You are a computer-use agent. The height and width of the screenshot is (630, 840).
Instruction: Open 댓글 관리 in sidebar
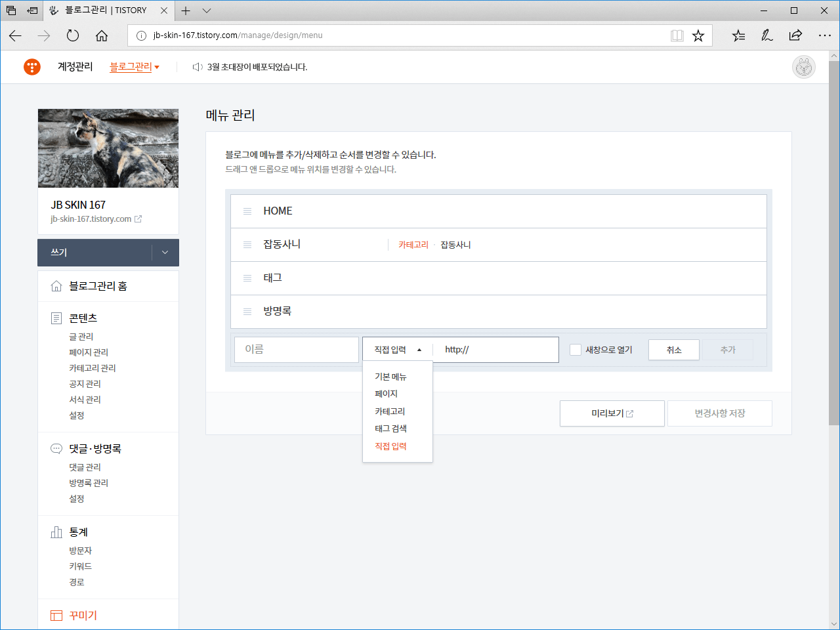[x=85, y=467]
